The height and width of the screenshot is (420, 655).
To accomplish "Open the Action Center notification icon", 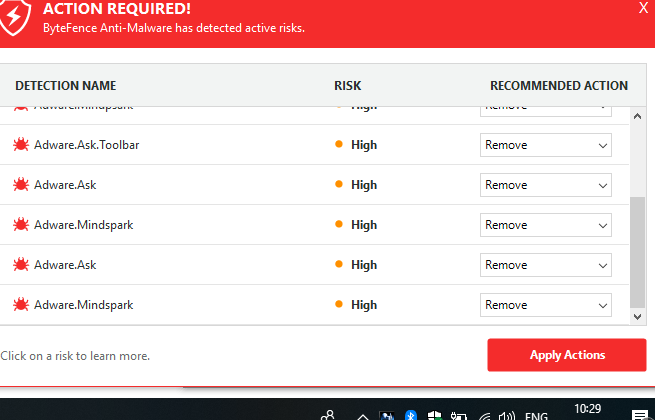I will click(x=640, y=415).
